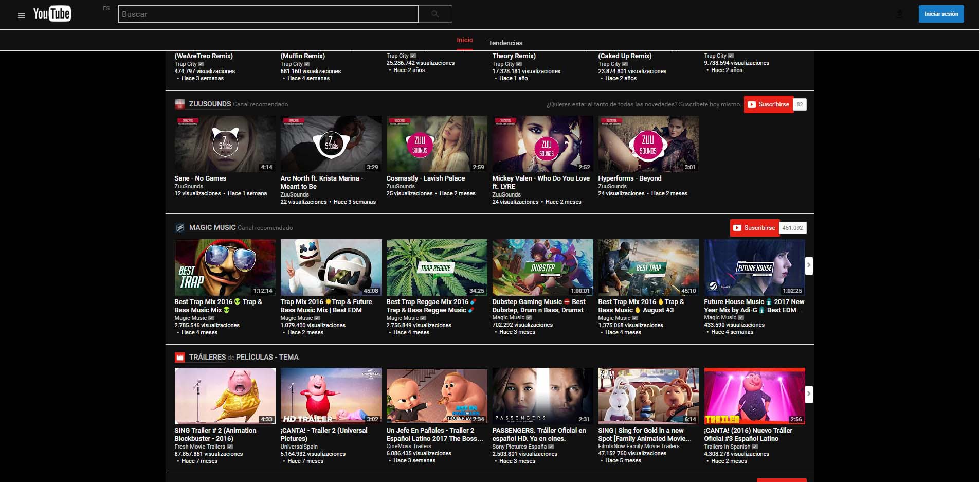Open ¡CANTA! Nuevo Tráiler #3 thumbnail
Screen dimensions: 980x482
754,396
